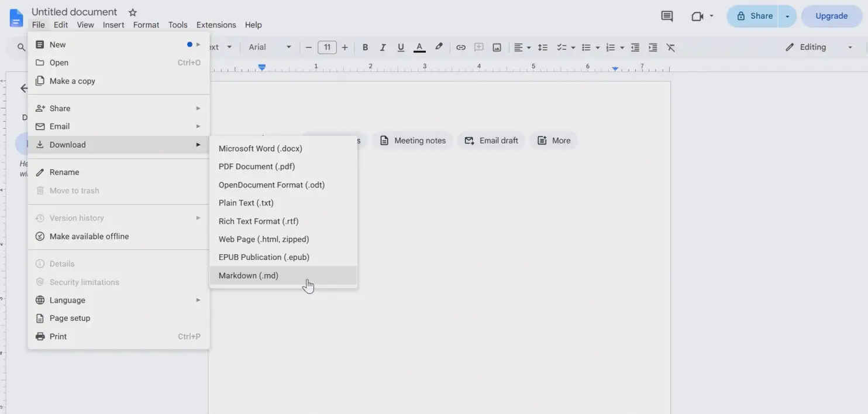Open the View menu
The width and height of the screenshot is (868, 414).
point(85,25)
